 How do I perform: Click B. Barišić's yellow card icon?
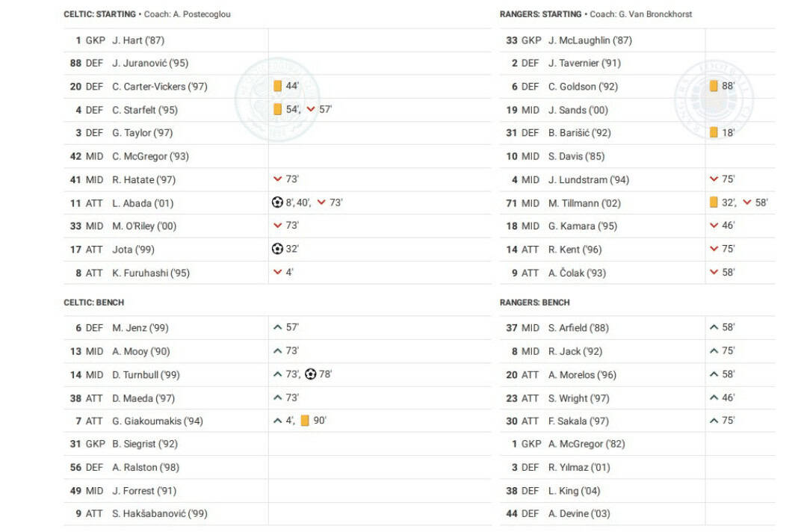click(714, 132)
